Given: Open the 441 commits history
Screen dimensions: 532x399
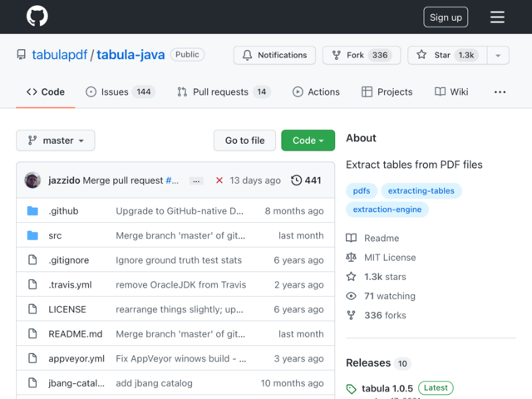Looking at the screenshot, I should (306, 180).
